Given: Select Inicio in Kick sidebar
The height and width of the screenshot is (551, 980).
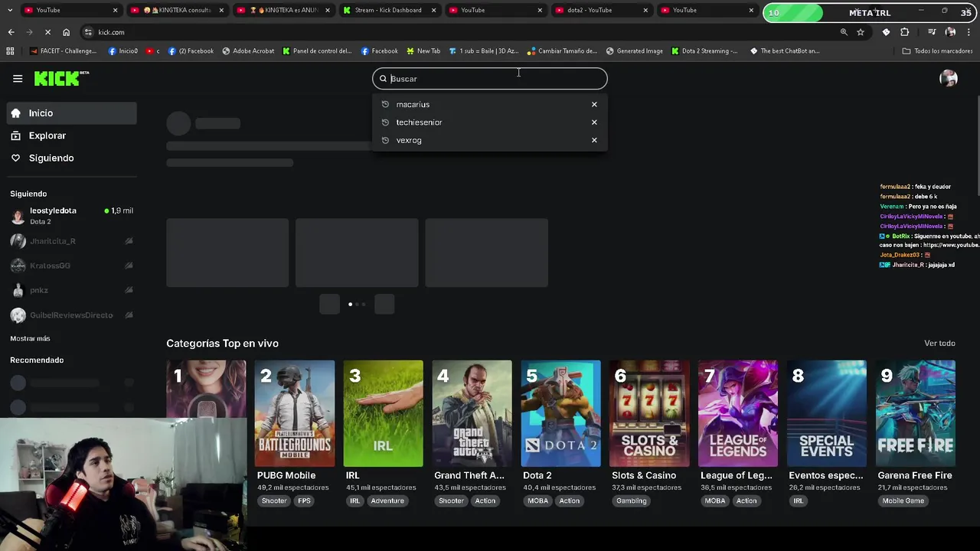Looking at the screenshot, I should 72,113.
